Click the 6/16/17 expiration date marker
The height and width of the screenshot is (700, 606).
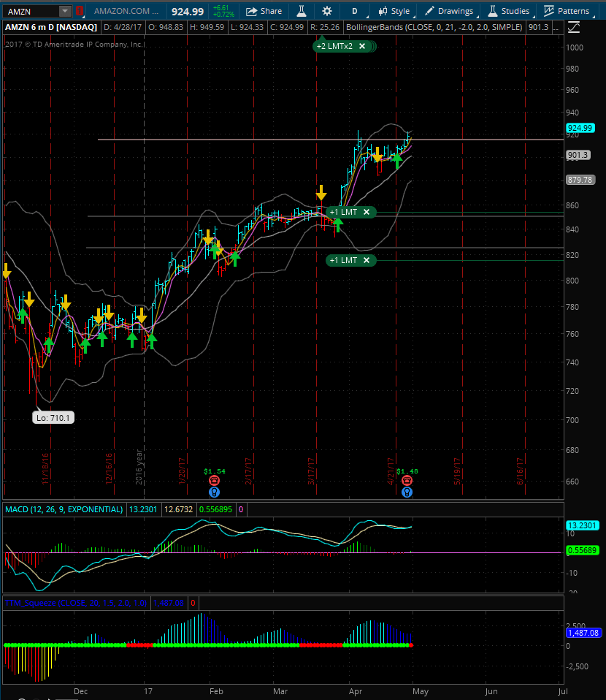520,471
